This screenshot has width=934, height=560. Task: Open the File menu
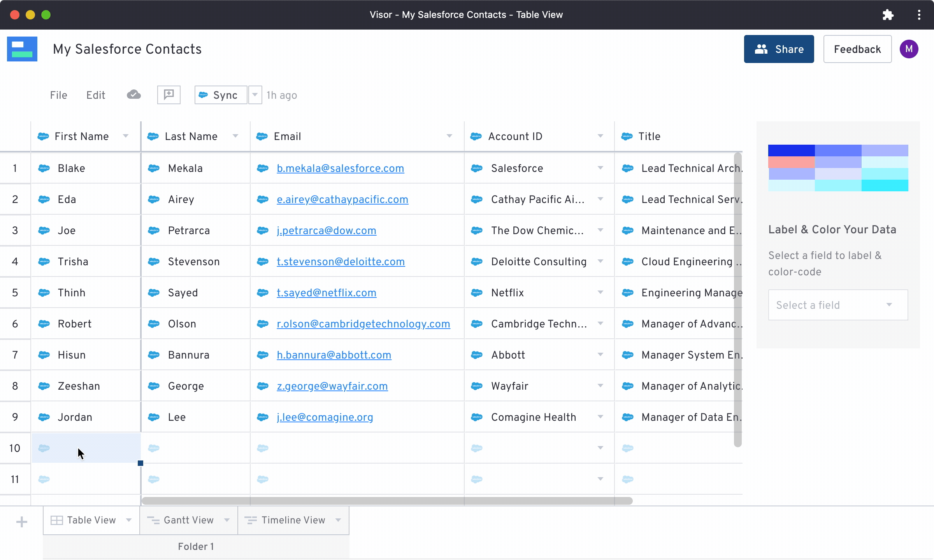(x=58, y=94)
